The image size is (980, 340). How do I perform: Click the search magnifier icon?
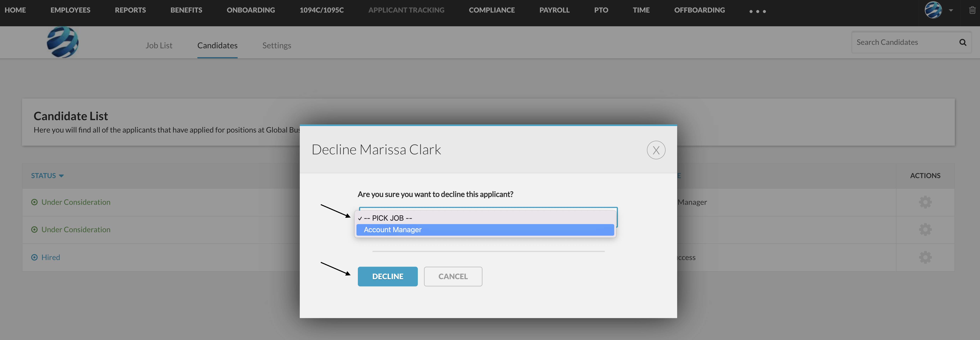tap(963, 42)
